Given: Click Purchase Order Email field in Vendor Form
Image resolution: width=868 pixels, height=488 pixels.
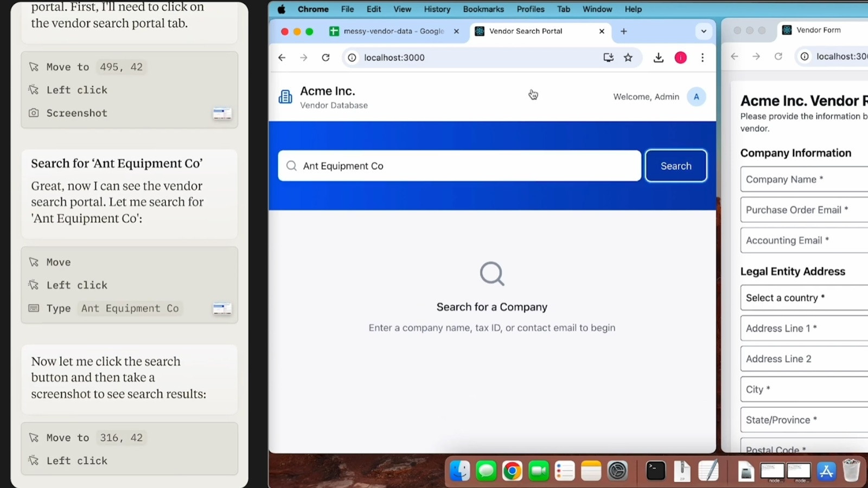Looking at the screenshot, I should [804, 210].
